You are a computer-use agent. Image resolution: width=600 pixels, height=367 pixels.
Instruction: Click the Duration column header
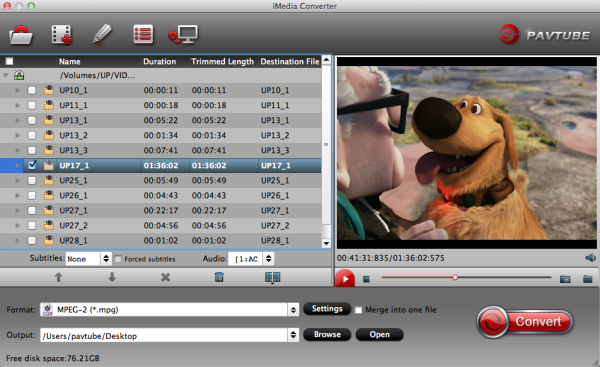click(160, 61)
